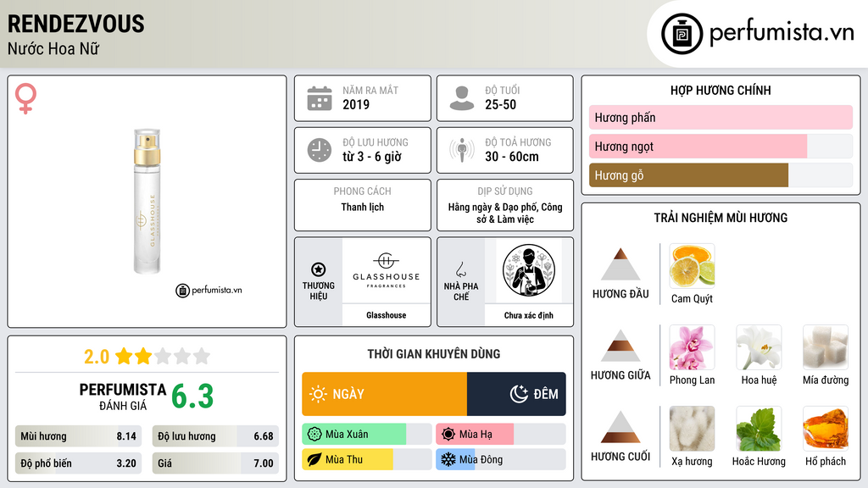
Task: Open the Glasshouse Fragrances brand logo
Action: [x=387, y=270]
